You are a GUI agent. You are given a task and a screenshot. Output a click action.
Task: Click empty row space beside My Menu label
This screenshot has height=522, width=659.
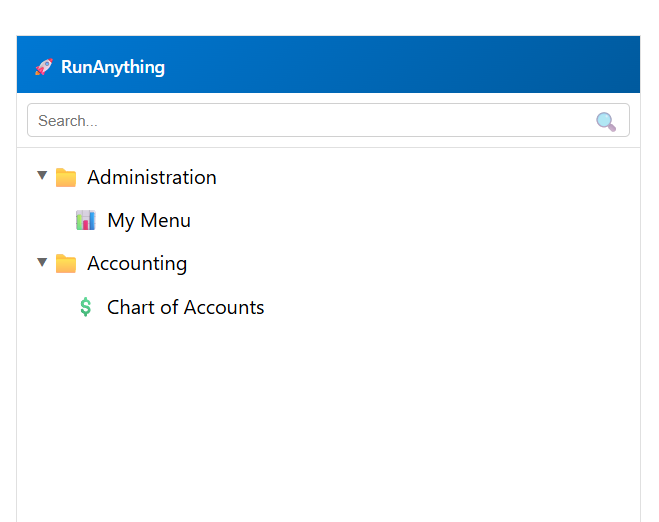click(420, 221)
